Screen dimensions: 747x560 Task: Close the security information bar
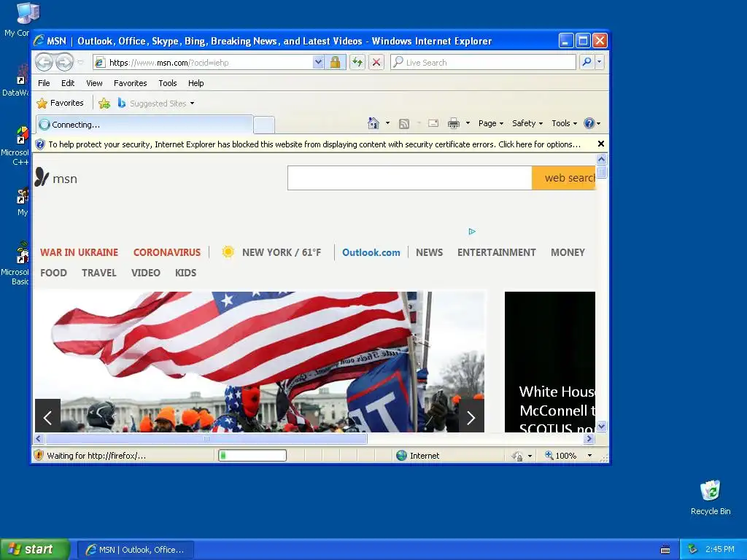[601, 144]
